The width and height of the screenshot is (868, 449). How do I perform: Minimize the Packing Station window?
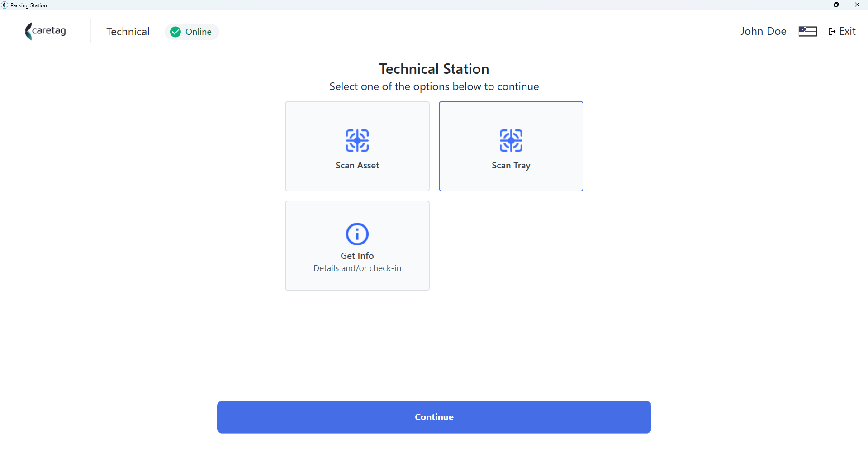(x=816, y=5)
